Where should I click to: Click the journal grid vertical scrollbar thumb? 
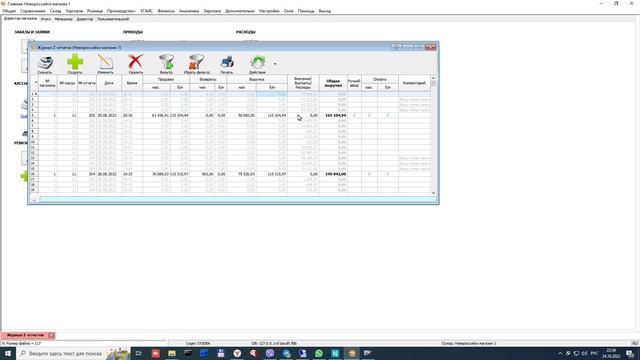click(433, 84)
